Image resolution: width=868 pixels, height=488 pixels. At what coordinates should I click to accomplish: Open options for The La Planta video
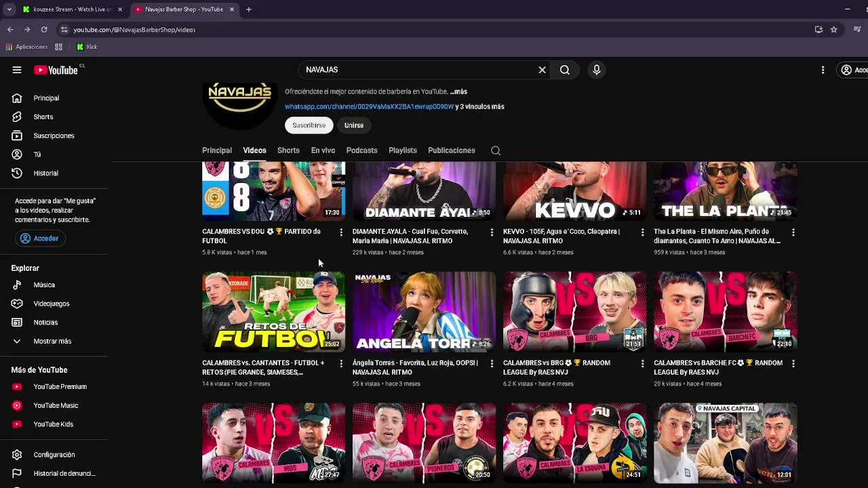coord(793,232)
